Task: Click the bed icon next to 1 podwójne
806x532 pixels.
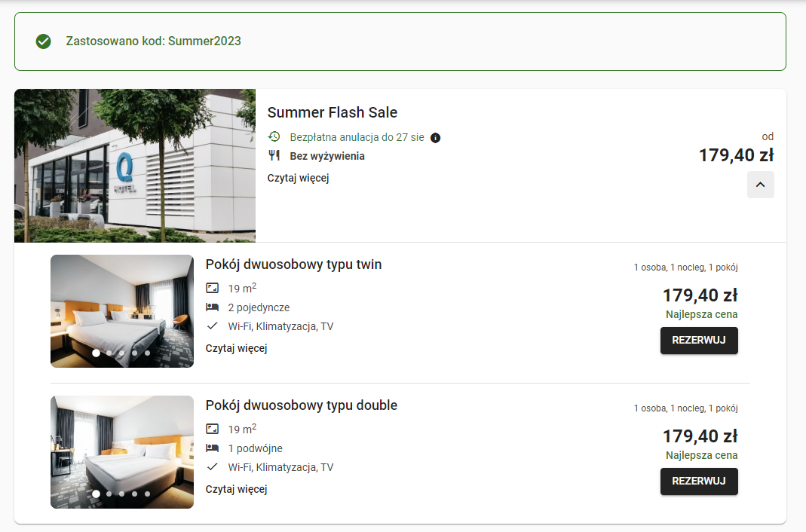Action: click(213, 448)
